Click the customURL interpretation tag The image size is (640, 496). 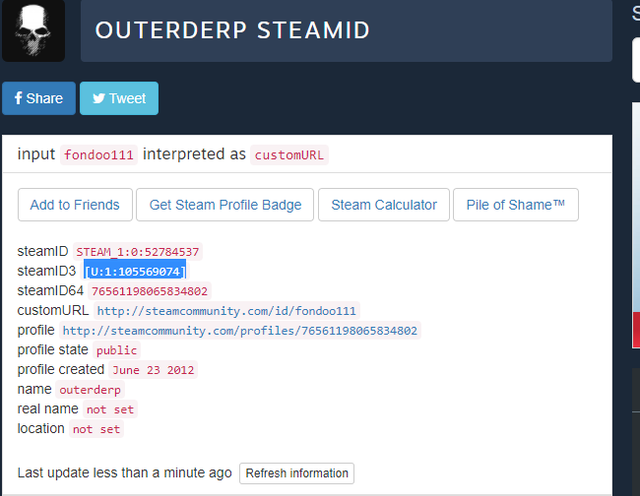tap(289, 155)
